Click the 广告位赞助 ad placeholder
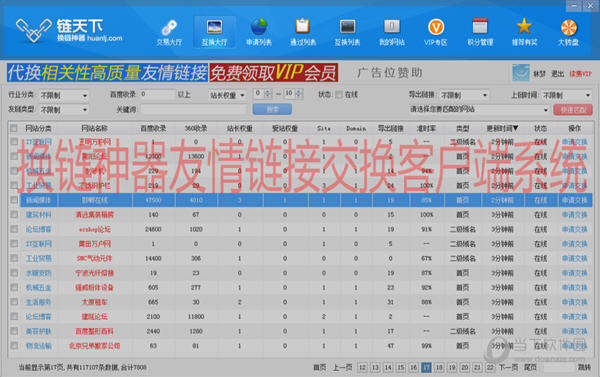The image size is (600, 377). [390, 73]
